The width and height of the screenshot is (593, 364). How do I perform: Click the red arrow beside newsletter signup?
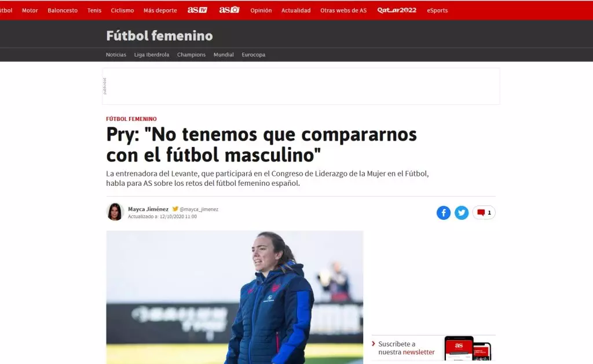(374, 344)
